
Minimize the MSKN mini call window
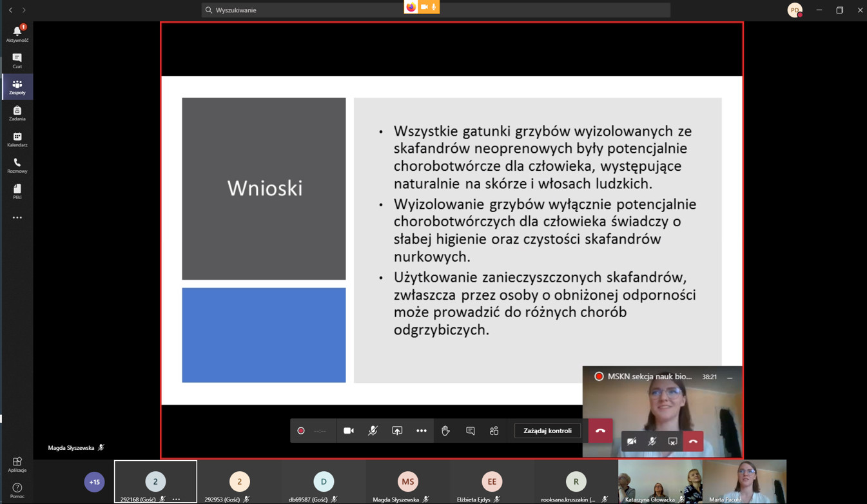click(730, 376)
